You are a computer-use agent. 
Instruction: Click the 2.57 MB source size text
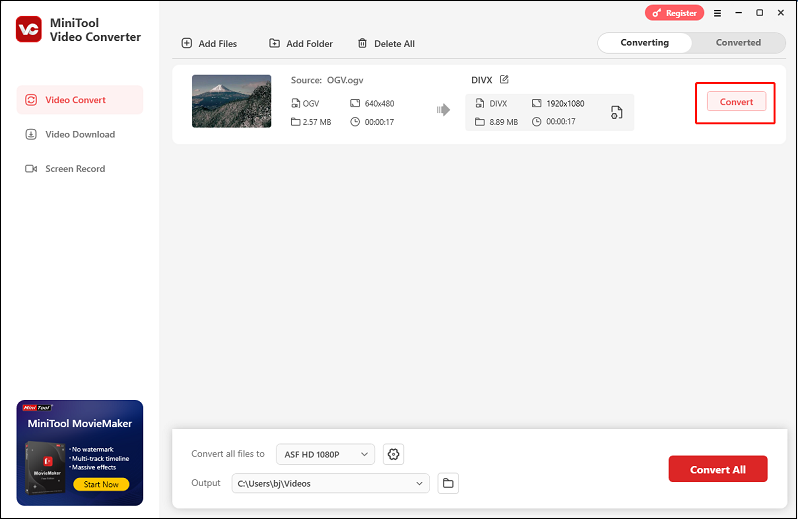317,122
